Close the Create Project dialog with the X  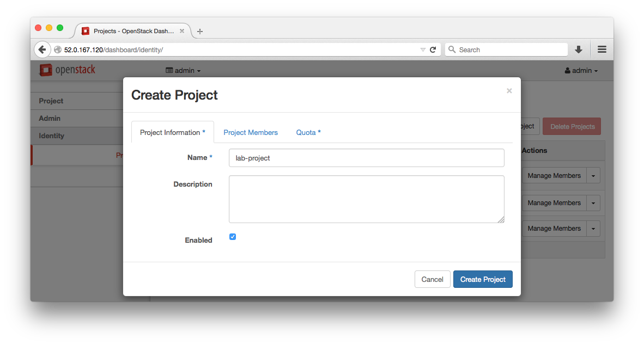pos(509,91)
